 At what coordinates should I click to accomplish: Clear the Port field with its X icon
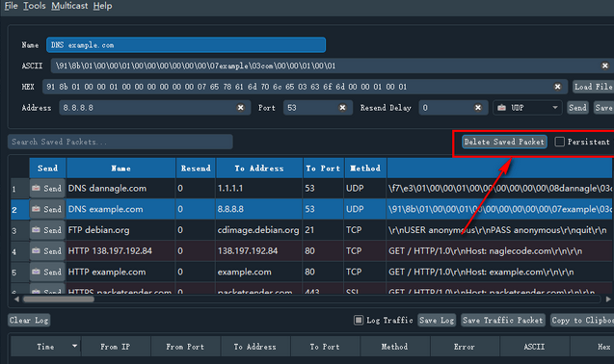point(342,108)
